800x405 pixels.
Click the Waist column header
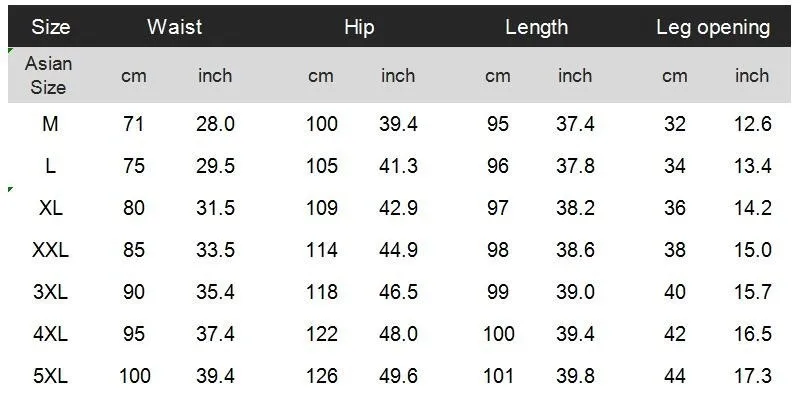coord(175,27)
